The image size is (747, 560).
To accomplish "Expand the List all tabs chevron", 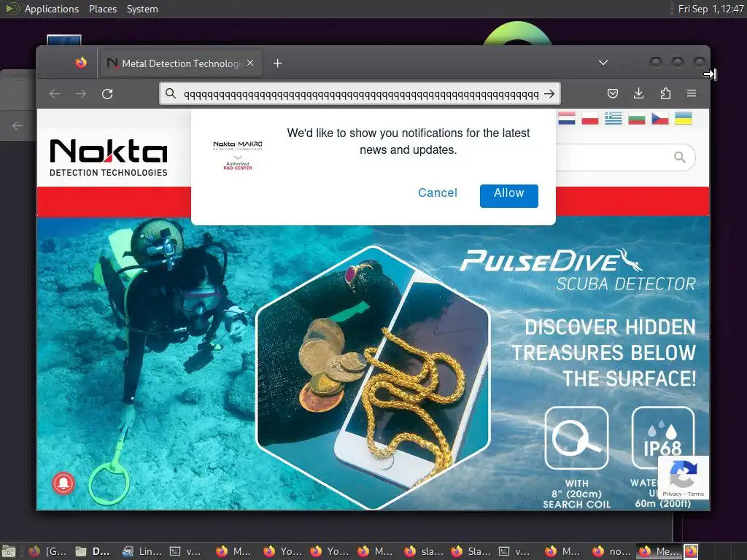I will [603, 63].
